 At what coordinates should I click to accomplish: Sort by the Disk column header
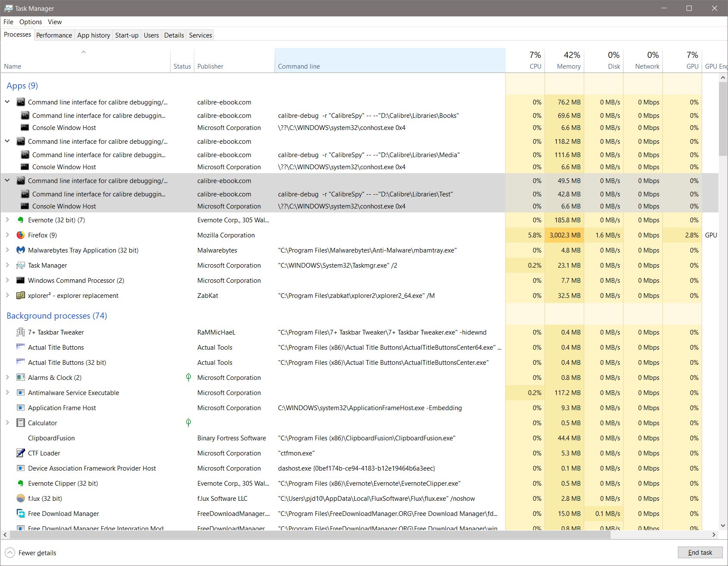[x=604, y=60]
